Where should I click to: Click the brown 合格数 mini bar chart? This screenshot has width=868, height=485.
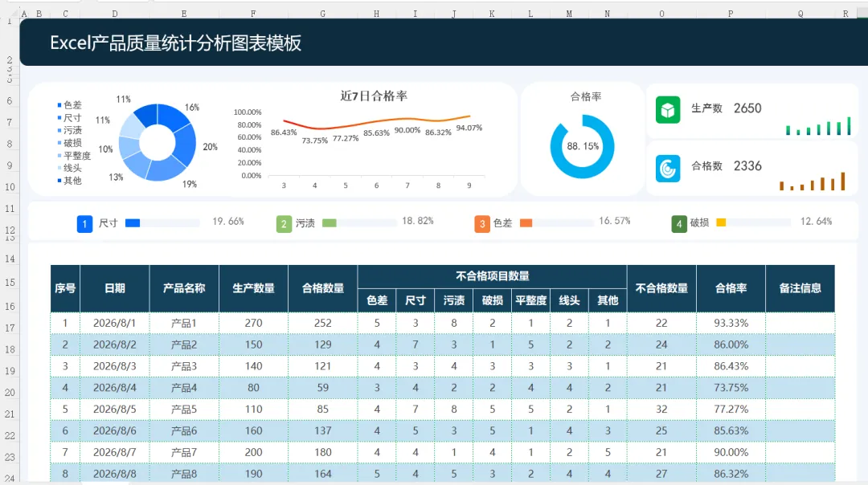[812, 181]
